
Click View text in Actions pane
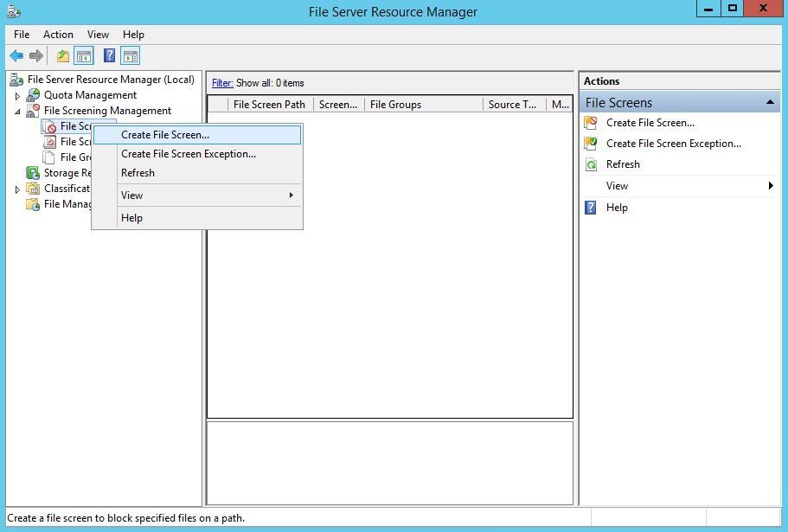(x=617, y=186)
